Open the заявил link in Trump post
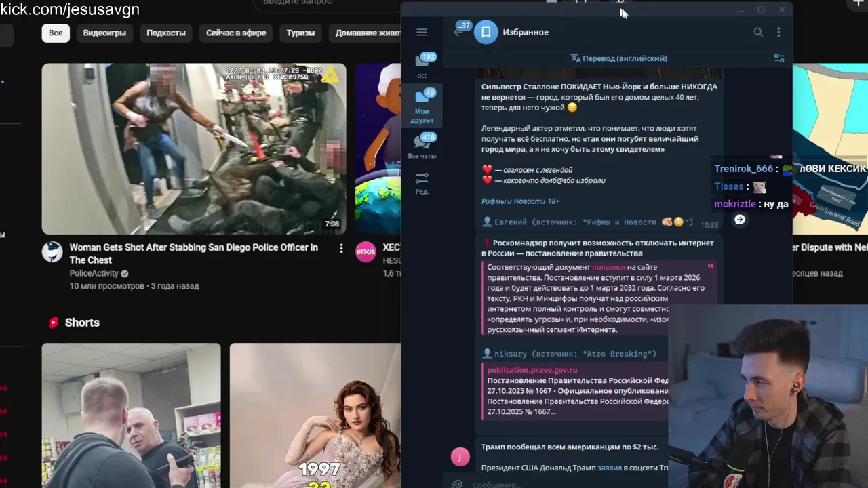Screen dimensions: 868x488 click(609, 468)
